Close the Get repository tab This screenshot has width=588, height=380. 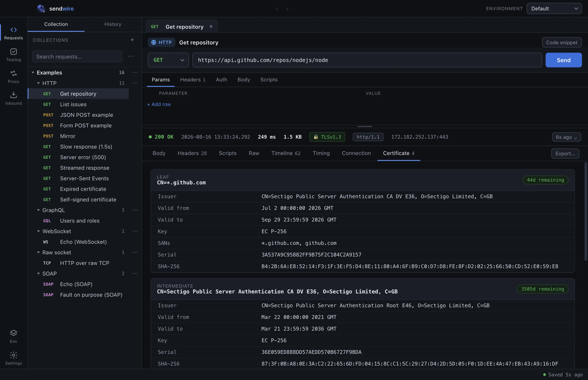211,26
